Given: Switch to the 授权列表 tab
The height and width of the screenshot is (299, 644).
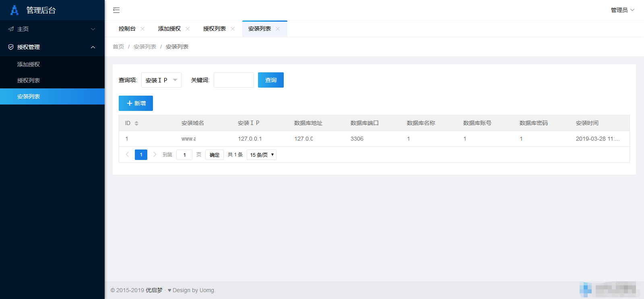Looking at the screenshot, I should pos(215,29).
